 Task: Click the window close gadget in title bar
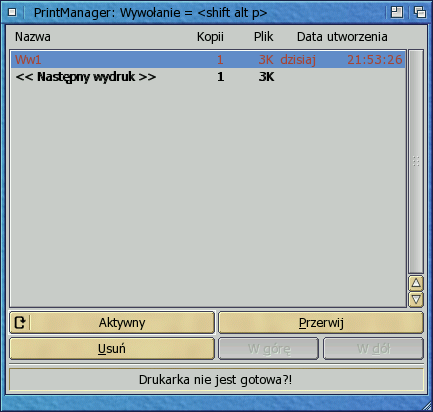(12, 13)
